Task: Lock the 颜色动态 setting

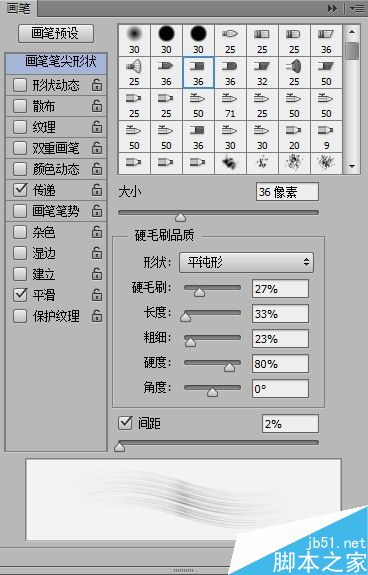Action: 97,169
